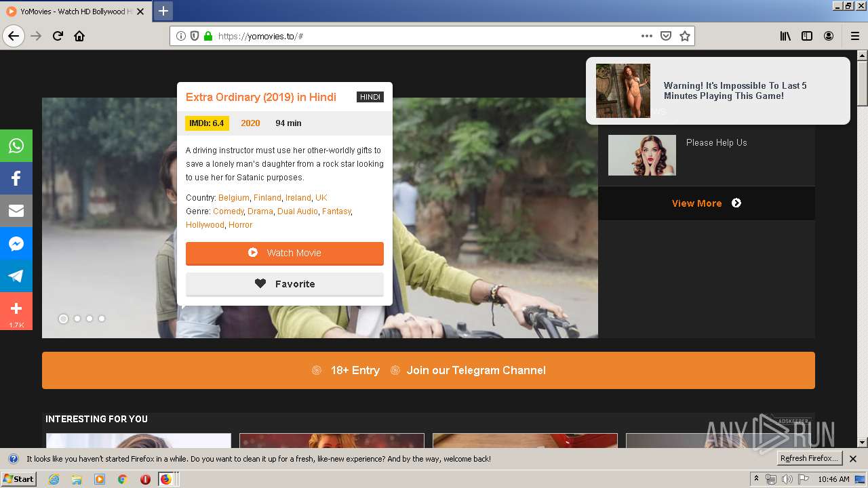Bookmark this page with the star
868x488 pixels.
click(x=685, y=36)
